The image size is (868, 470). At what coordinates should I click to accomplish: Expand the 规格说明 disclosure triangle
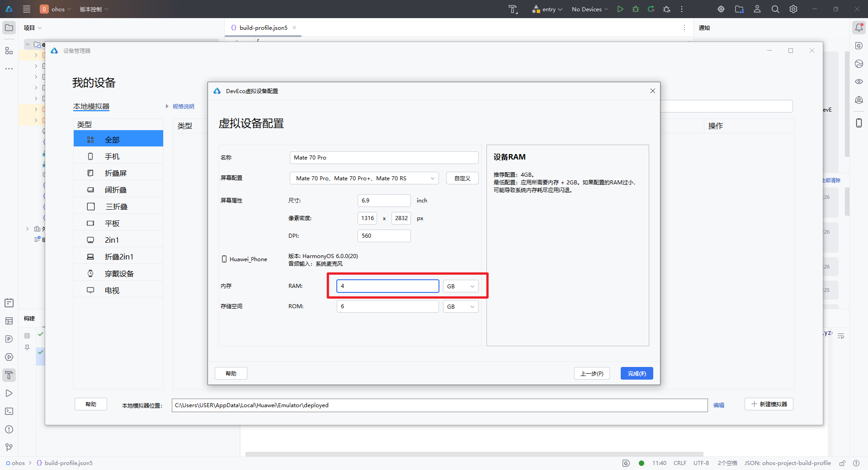(167, 107)
